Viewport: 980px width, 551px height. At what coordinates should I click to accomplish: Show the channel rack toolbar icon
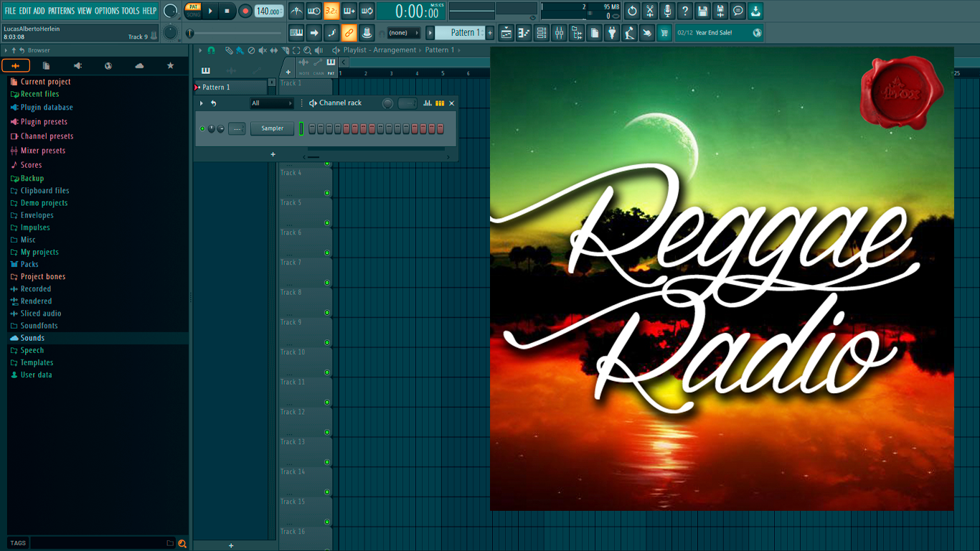click(542, 32)
